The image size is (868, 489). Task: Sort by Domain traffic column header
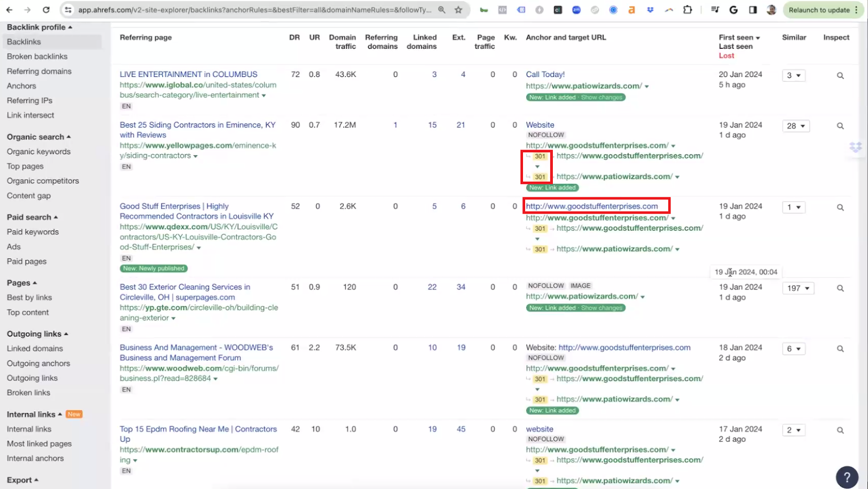click(x=342, y=42)
